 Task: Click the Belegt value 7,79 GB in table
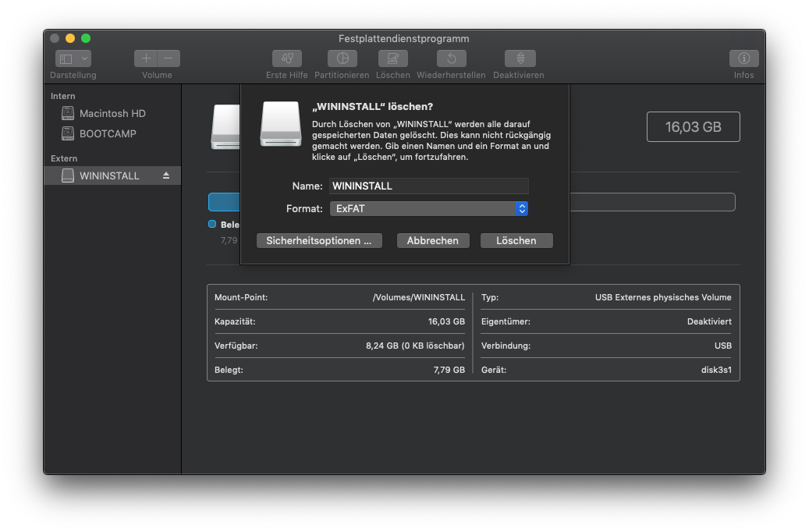[x=449, y=370]
